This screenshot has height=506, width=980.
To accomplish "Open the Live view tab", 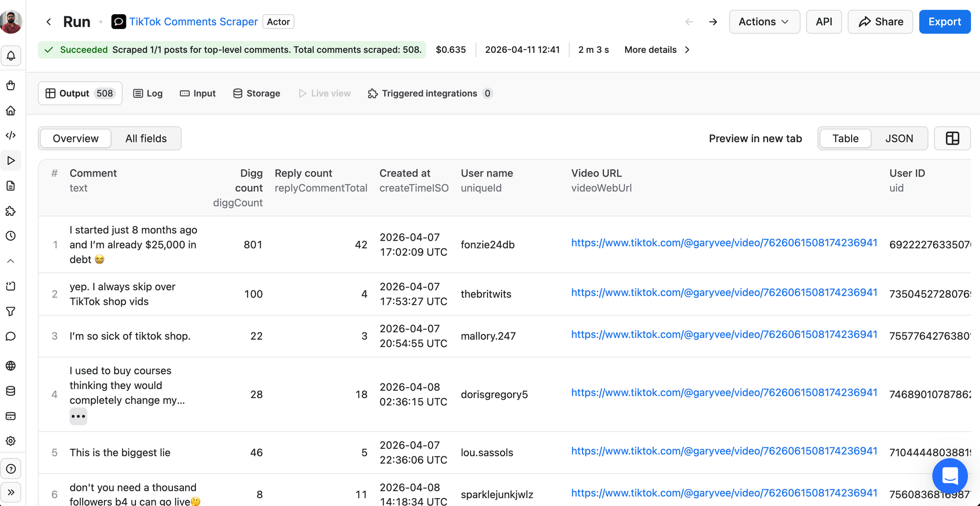I will (x=325, y=93).
